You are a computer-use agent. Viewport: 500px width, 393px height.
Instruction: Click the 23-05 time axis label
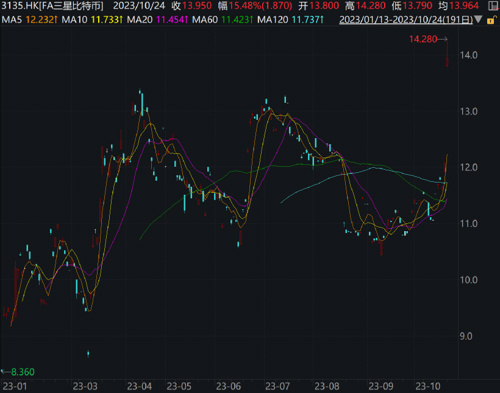coord(179,386)
